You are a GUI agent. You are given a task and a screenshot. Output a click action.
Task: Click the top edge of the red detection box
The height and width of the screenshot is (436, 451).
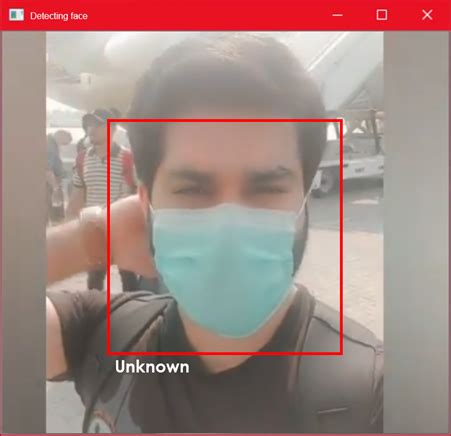[x=225, y=121]
